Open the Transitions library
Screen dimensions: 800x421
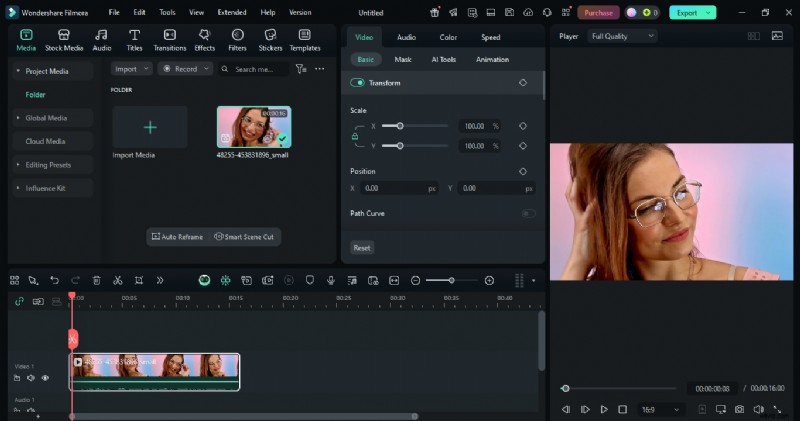(x=170, y=39)
